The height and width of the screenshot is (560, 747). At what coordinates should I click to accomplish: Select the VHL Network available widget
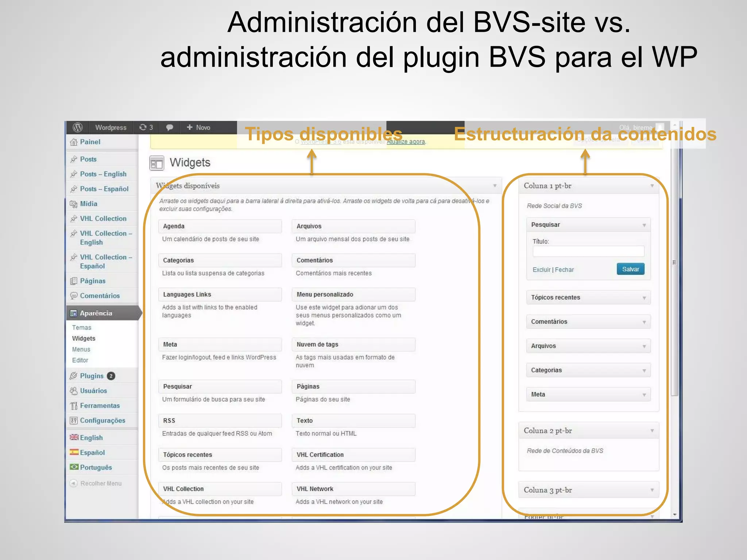click(353, 489)
